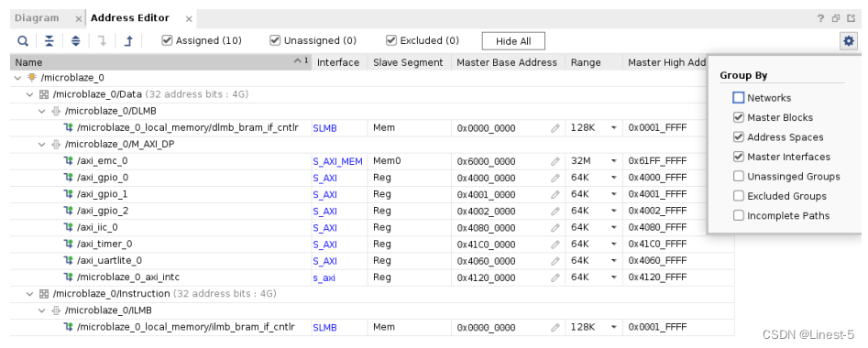This screenshot has height=348, width=868.
Task: Click pencil icon next to 0x41C0_0000
Action: (x=555, y=245)
